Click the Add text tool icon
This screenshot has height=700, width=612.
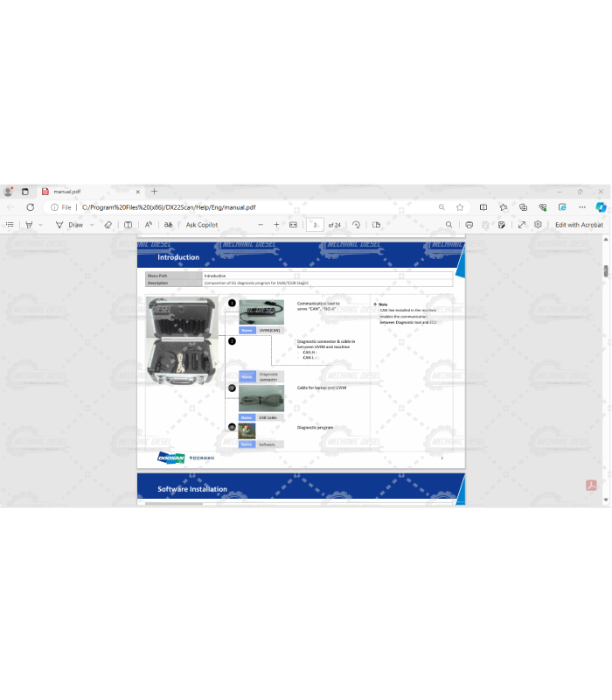129,225
